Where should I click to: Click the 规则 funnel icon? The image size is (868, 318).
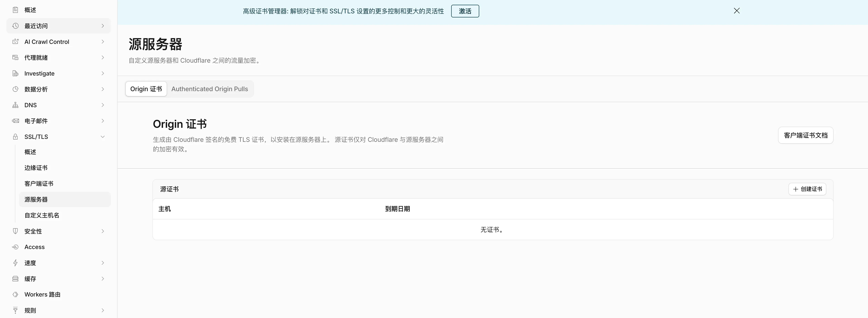coord(15,310)
